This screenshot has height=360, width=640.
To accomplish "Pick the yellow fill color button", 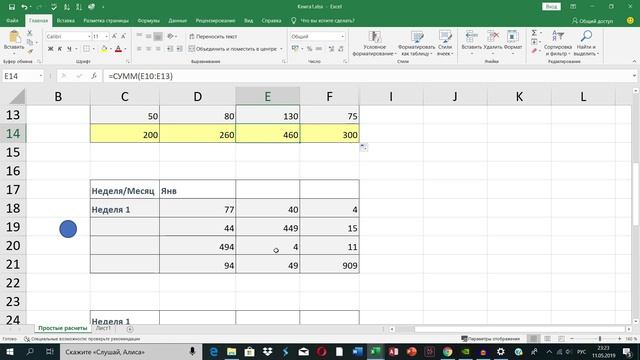I will coord(104,49).
